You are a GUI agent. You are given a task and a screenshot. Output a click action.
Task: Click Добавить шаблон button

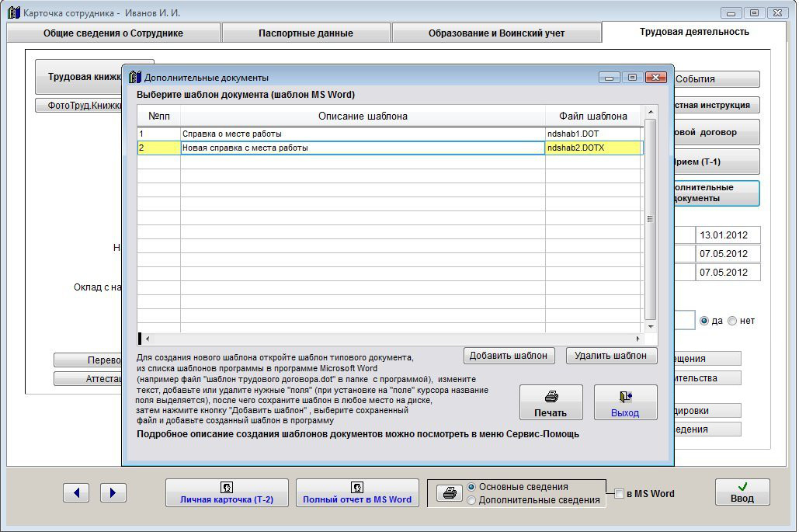(x=509, y=356)
